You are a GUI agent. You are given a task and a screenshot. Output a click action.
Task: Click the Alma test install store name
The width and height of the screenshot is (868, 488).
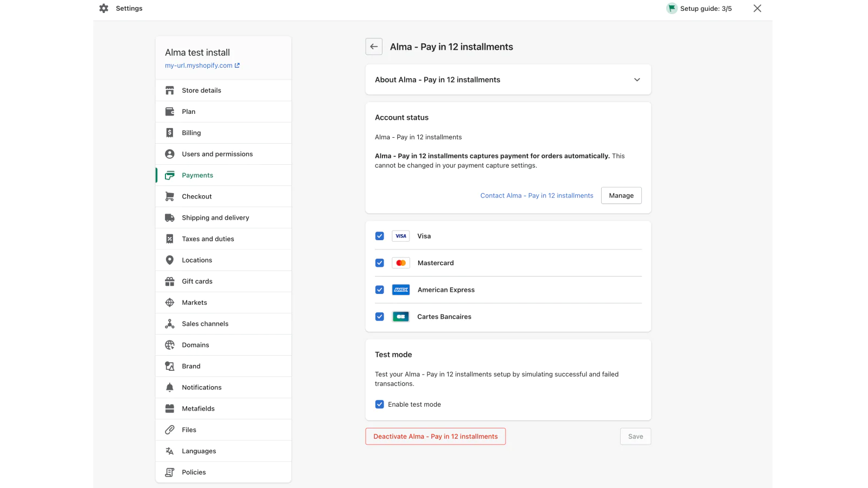tap(197, 53)
